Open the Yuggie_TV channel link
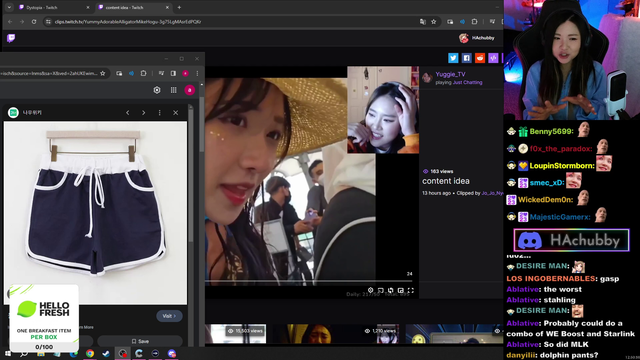The image size is (640, 360). click(x=450, y=74)
